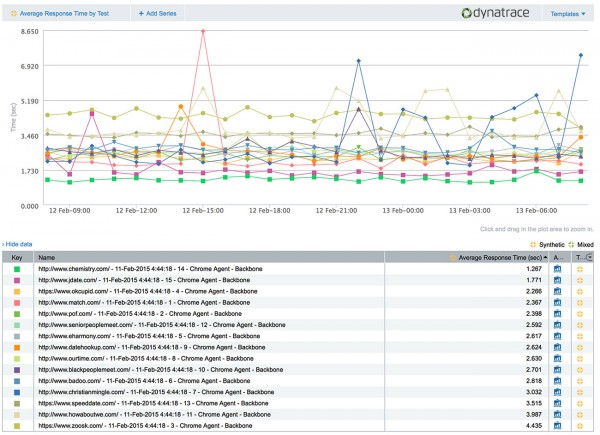
Task: Open chart icon for badoo.com row
Action: 558,381
